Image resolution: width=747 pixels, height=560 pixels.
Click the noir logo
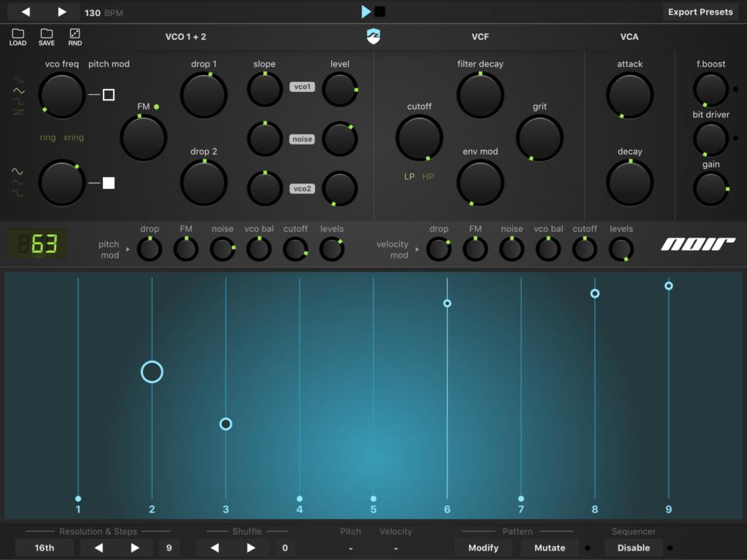[698, 244]
